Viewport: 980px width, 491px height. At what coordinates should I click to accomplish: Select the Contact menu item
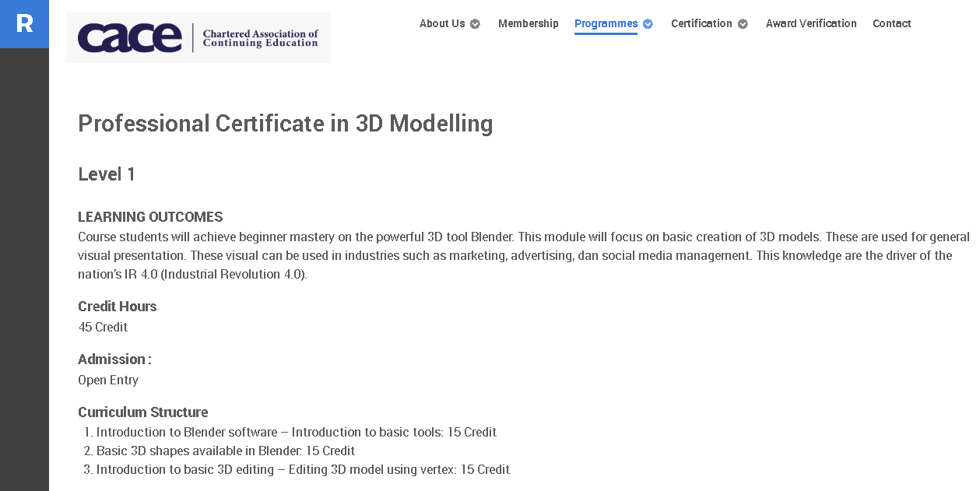coord(891,23)
